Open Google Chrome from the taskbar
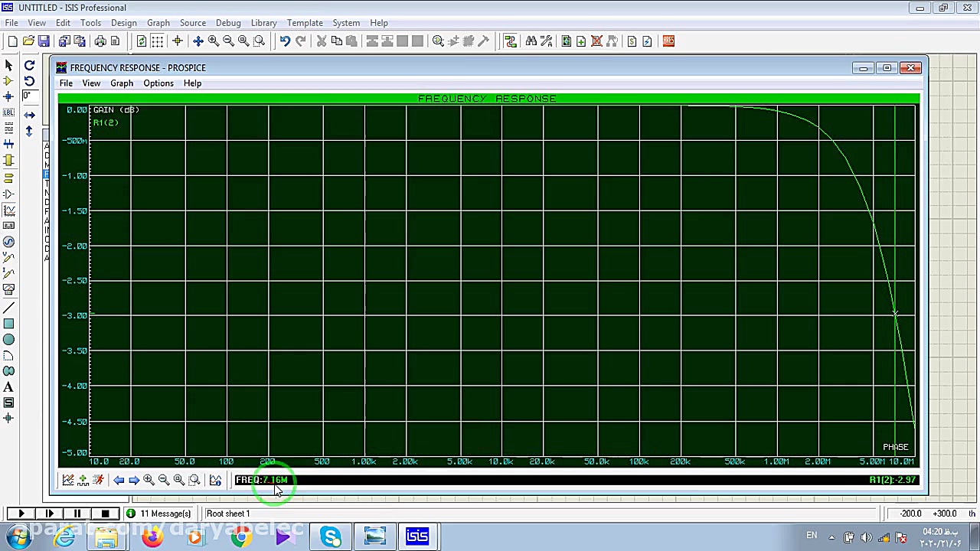Screen dimensions: 980x551 240,536
